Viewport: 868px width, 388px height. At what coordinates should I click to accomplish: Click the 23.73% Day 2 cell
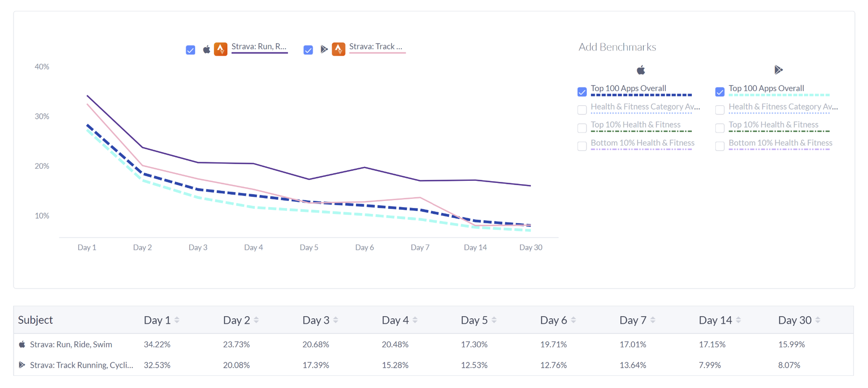pyautogui.click(x=236, y=344)
